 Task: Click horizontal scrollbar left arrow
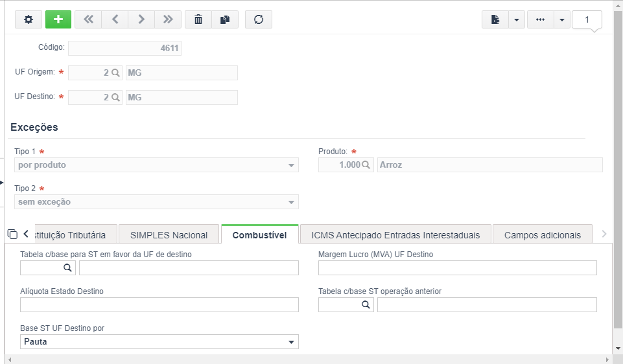coord(10,359)
